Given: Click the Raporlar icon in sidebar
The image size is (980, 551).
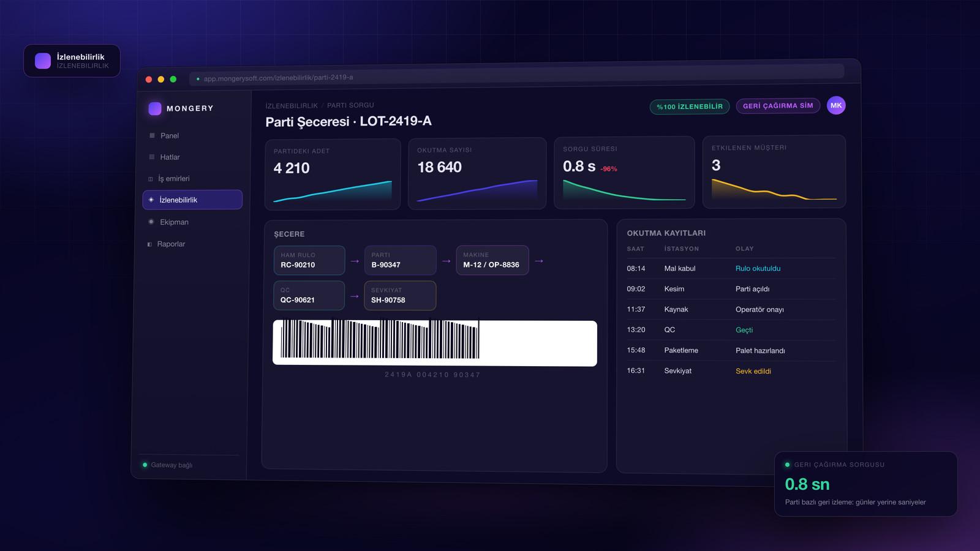Looking at the screenshot, I should pyautogui.click(x=149, y=244).
